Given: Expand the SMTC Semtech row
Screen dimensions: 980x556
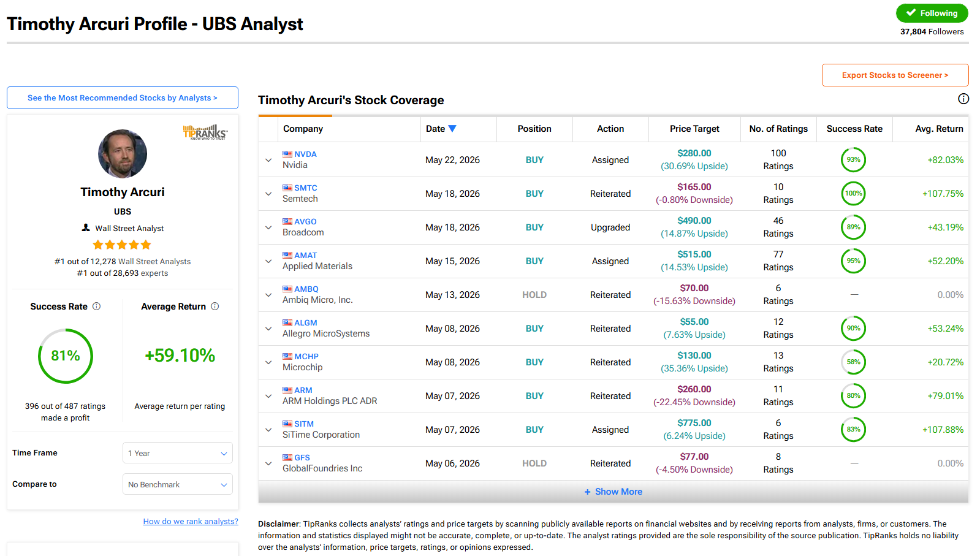Looking at the screenshot, I should pyautogui.click(x=268, y=194).
